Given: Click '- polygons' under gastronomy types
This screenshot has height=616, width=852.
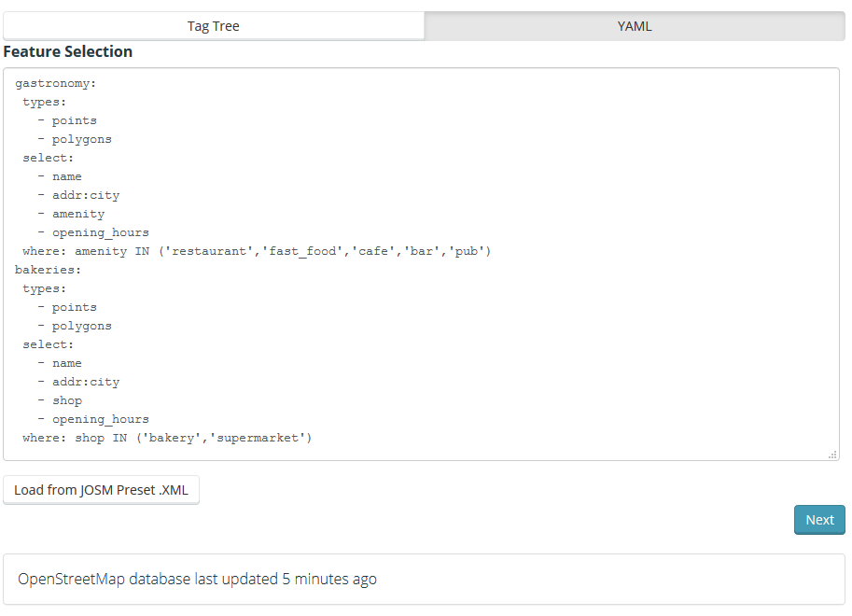Looking at the screenshot, I should pyautogui.click(x=75, y=139).
